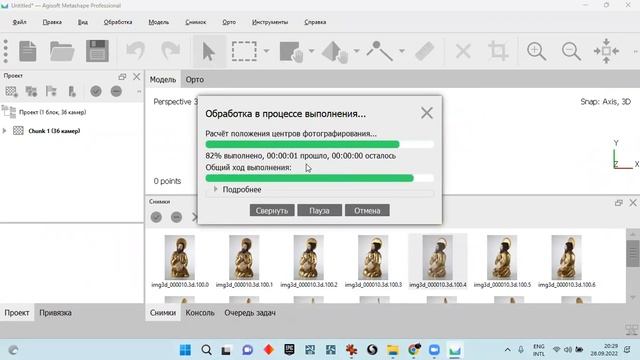Screen dimensions: 640x360
Task: Open the Вид menu
Action: click(x=83, y=22)
